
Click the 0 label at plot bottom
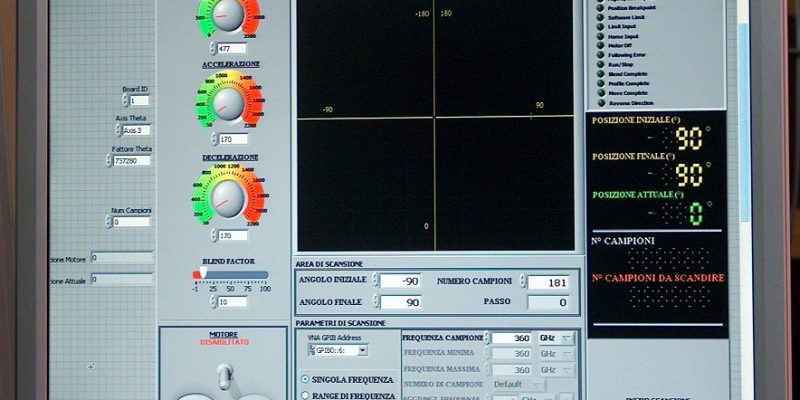click(426, 226)
